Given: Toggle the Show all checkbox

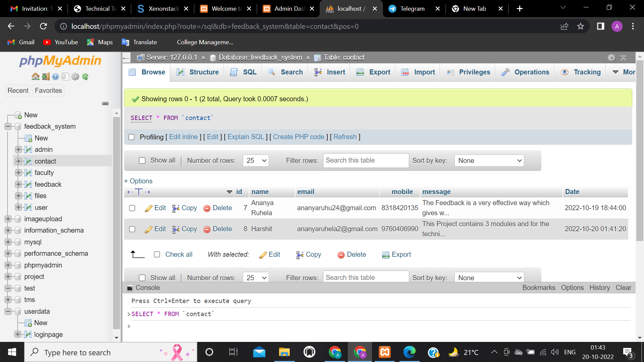Looking at the screenshot, I should (x=142, y=161).
